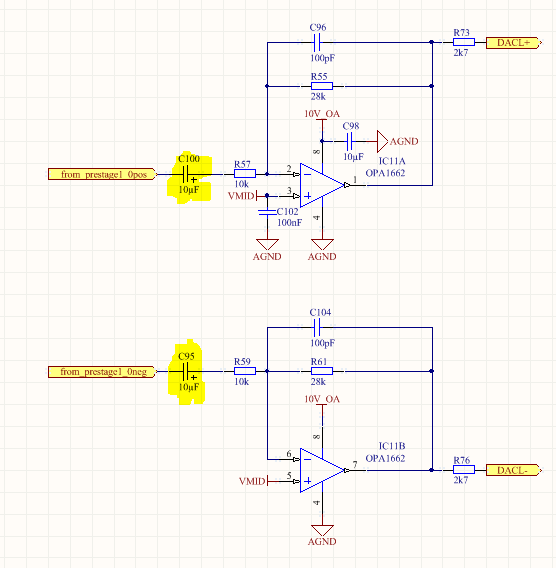This screenshot has height=568, width=556.
Task: Click the IC11B designator text
Action: 392,446
